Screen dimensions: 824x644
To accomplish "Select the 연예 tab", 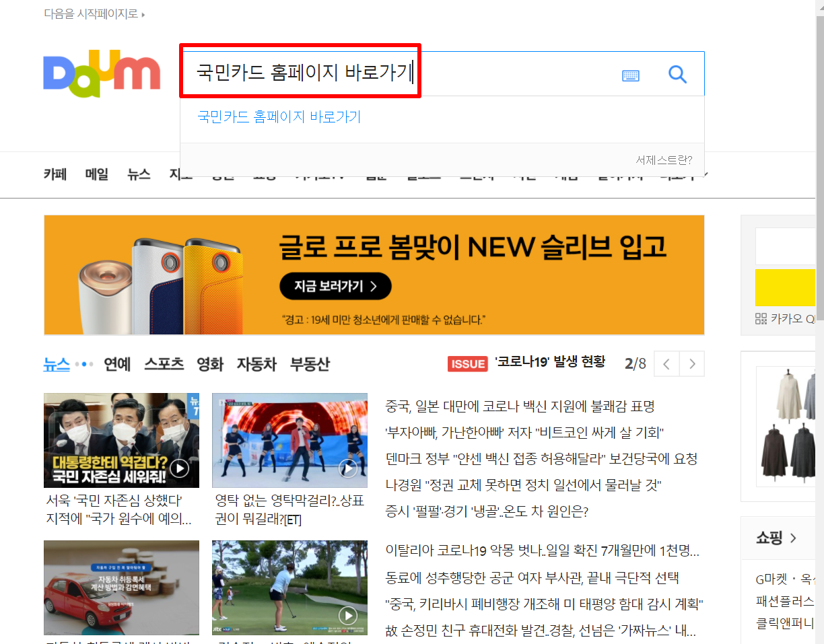I will [x=117, y=364].
